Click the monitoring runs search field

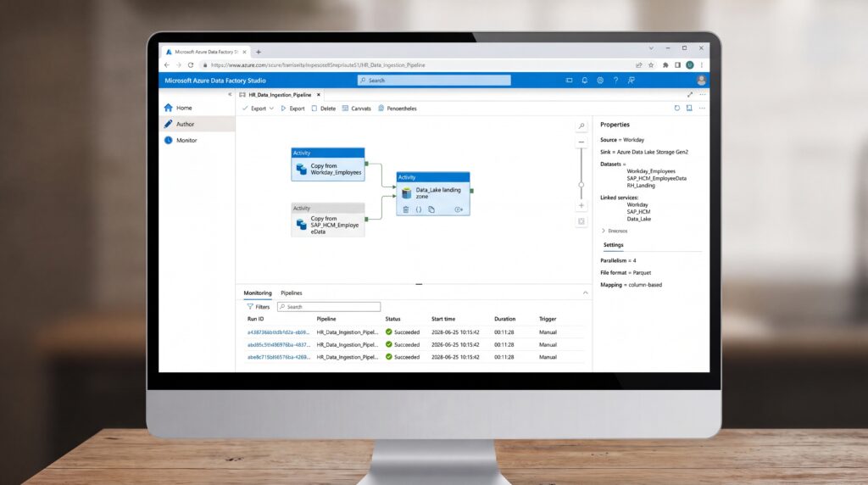coord(329,307)
